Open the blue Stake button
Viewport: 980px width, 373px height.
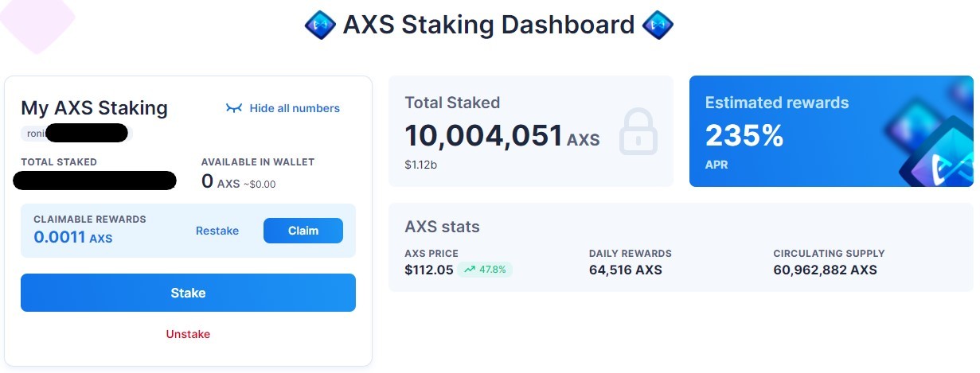188,293
